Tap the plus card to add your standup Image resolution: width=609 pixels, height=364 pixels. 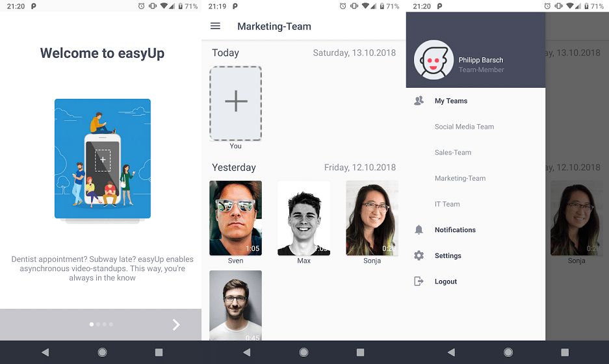click(236, 103)
